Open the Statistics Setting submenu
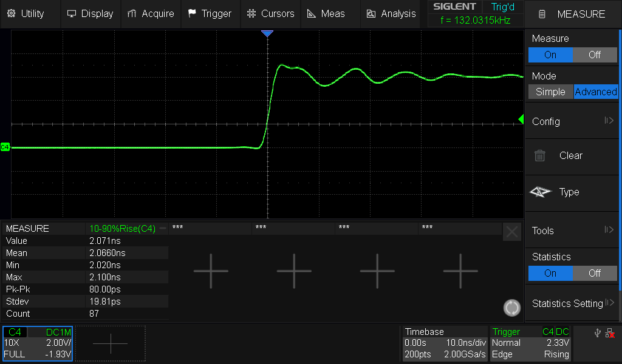The width and height of the screenshot is (622, 364). (x=572, y=303)
